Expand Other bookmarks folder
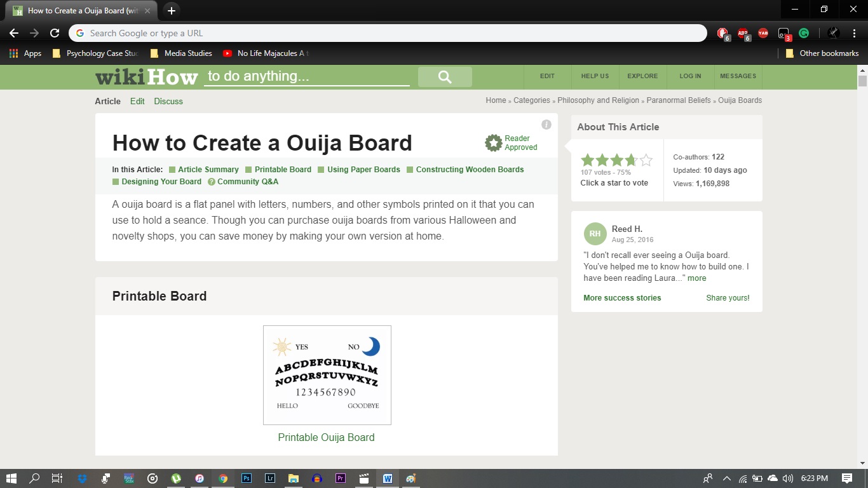Screen dimensions: 868x488 point(822,53)
